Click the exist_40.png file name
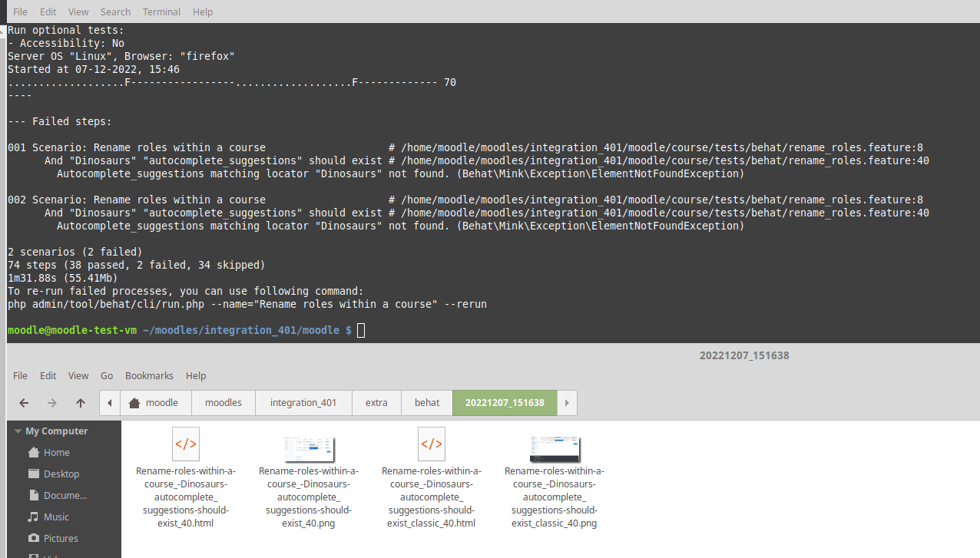Viewport: 980px width, 558px height. [309, 497]
